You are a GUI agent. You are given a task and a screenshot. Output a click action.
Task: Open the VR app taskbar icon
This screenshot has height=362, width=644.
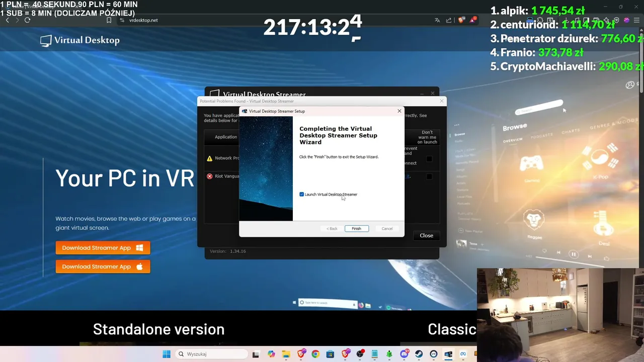pyautogui.click(x=434, y=354)
